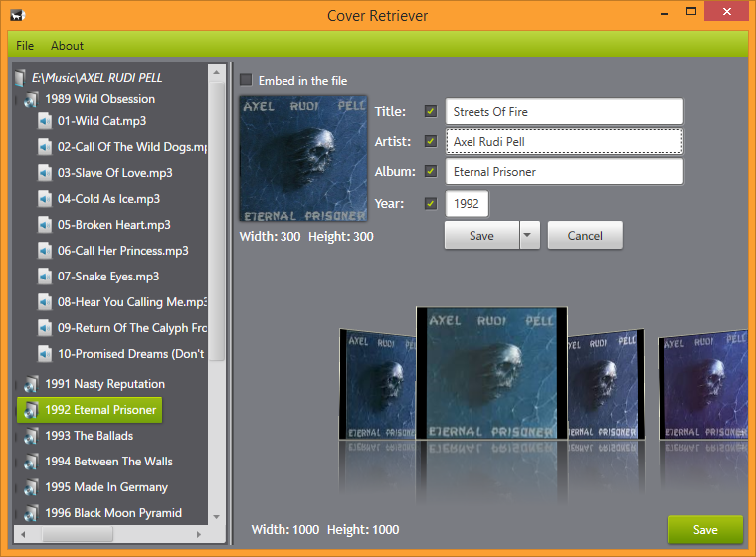The image size is (756, 557).
Task: Click the speaker icon of 09-Return Of The Calyph
Action: 45,328
